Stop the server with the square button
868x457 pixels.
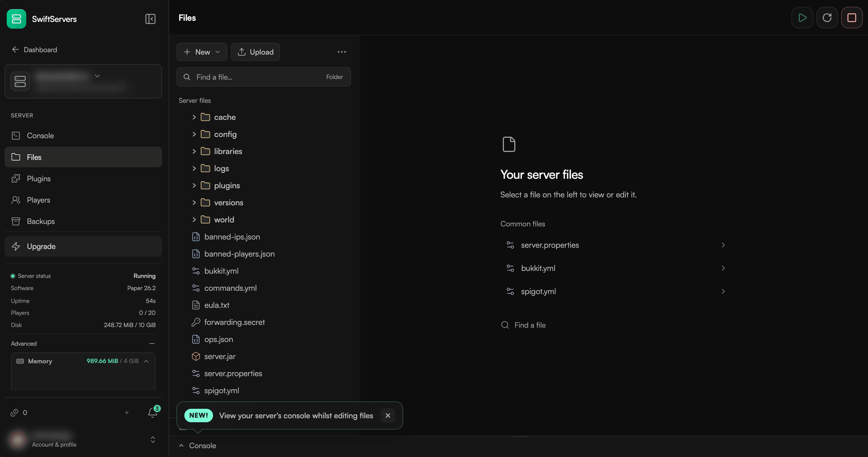click(852, 18)
